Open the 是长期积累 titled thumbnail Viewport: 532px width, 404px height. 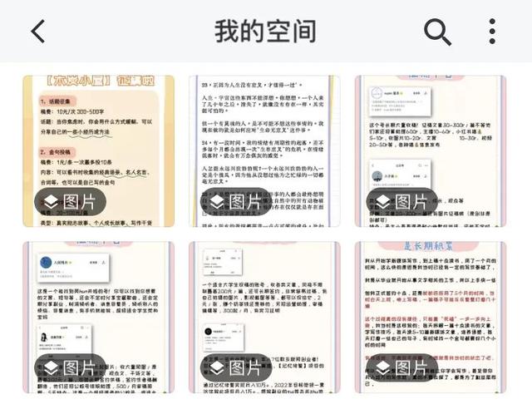431,318
